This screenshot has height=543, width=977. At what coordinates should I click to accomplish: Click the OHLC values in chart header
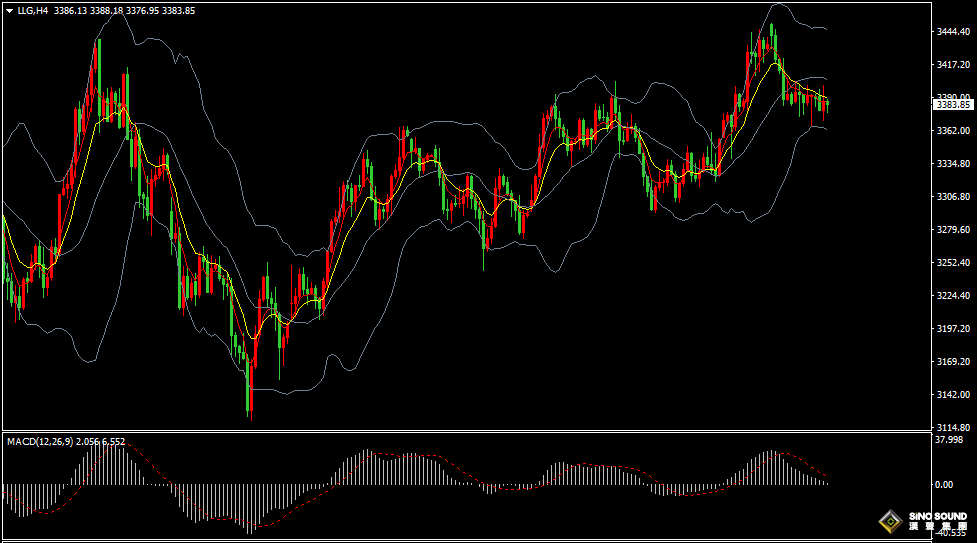(124, 10)
